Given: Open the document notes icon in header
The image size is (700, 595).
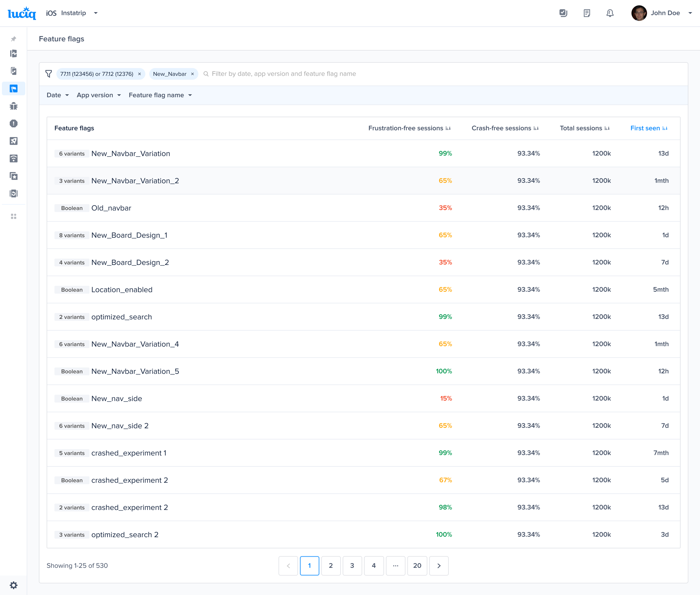Looking at the screenshot, I should click(587, 13).
